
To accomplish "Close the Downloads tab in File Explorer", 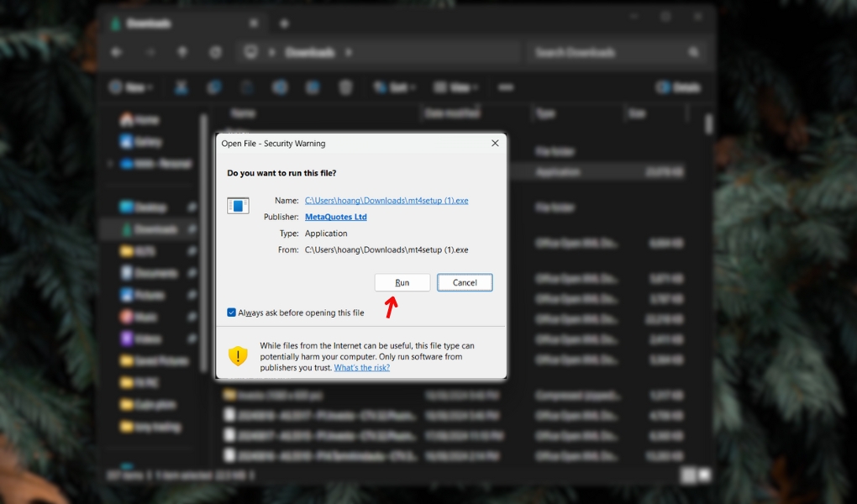I will click(254, 24).
